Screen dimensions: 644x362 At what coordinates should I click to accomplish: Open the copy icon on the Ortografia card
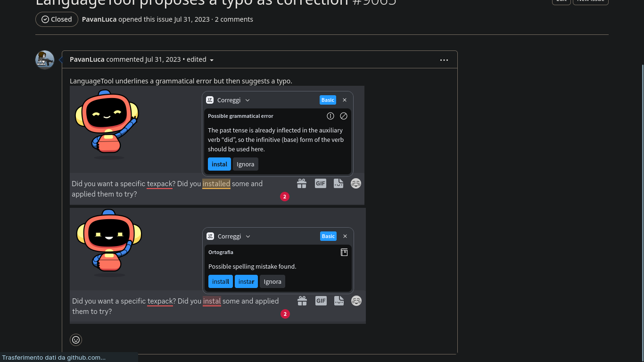[x=344, y=252]
